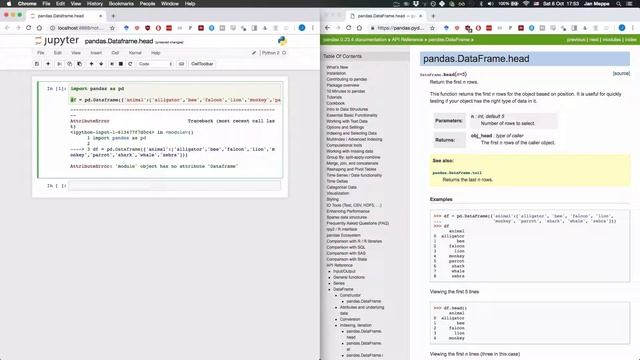Insert a cell below with the plus icon
The width and height of the screenshot is (640, 360).
48,64
